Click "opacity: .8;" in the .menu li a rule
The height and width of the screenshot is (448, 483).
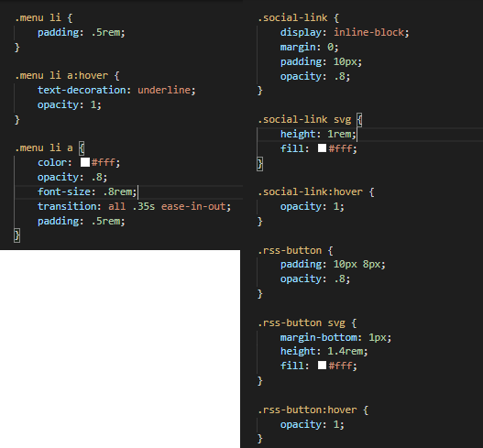[72, 177]
